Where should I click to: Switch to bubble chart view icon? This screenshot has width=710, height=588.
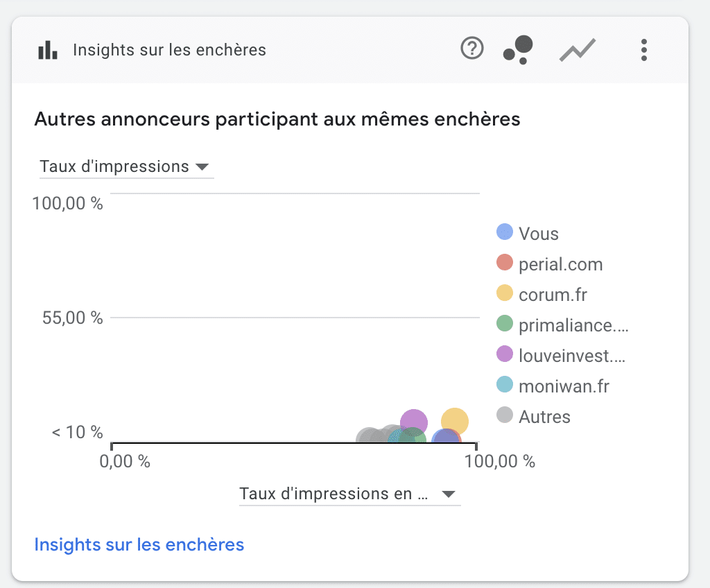click(518, 49)
